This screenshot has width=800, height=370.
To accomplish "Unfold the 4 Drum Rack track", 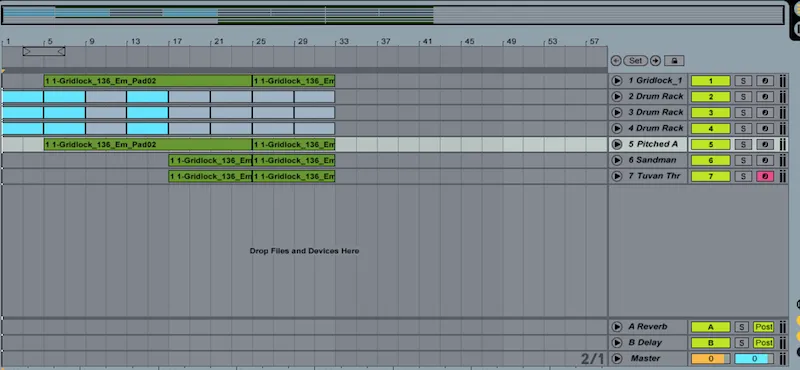I will pyautogui.click(x=617, y=128).
